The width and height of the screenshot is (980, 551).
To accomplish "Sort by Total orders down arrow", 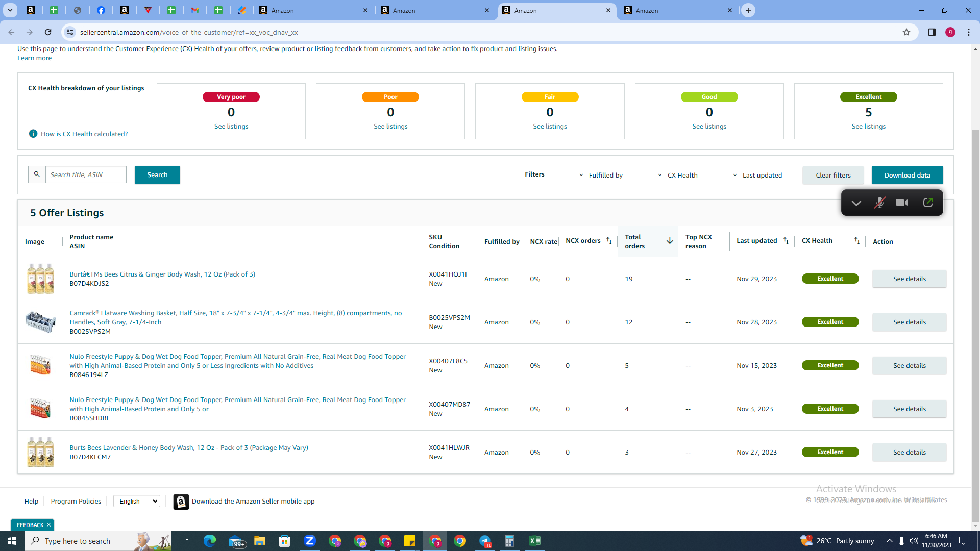I will pos(670,241).
